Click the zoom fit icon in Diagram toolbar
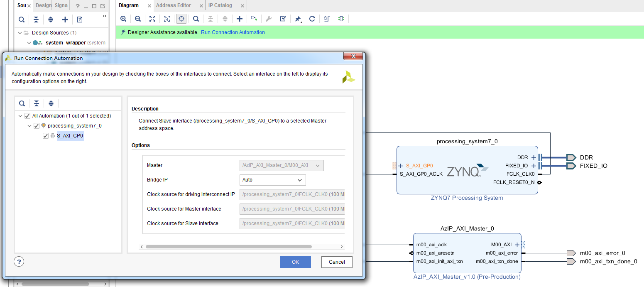 coord(152,19)
